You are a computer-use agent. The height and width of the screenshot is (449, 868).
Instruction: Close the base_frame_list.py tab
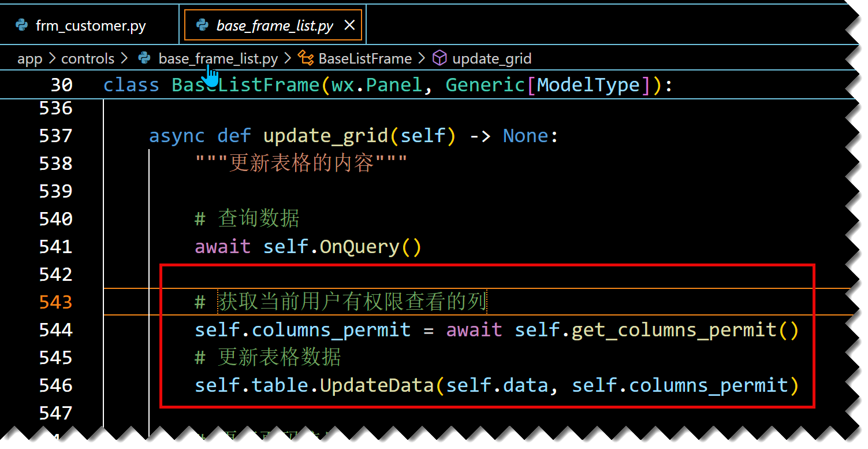pyautogui.click(x=349, y=25)
